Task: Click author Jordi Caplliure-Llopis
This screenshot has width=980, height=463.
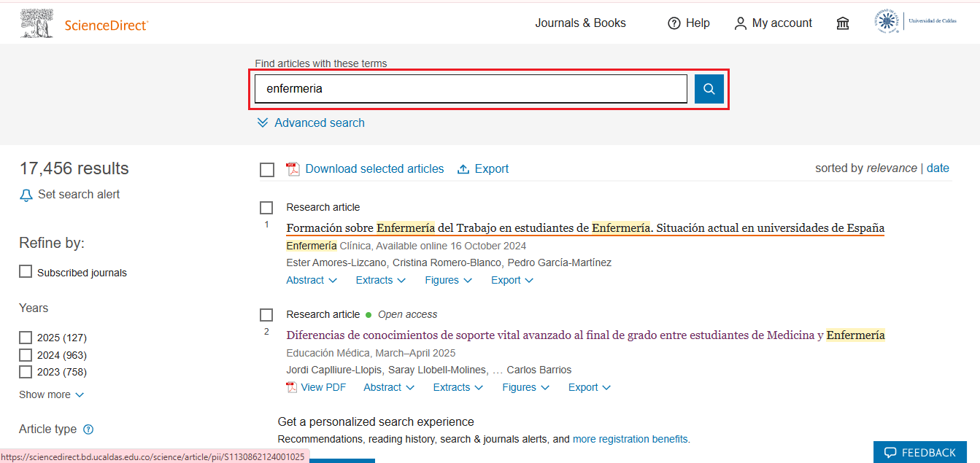Action: click(x=333, y=370)
